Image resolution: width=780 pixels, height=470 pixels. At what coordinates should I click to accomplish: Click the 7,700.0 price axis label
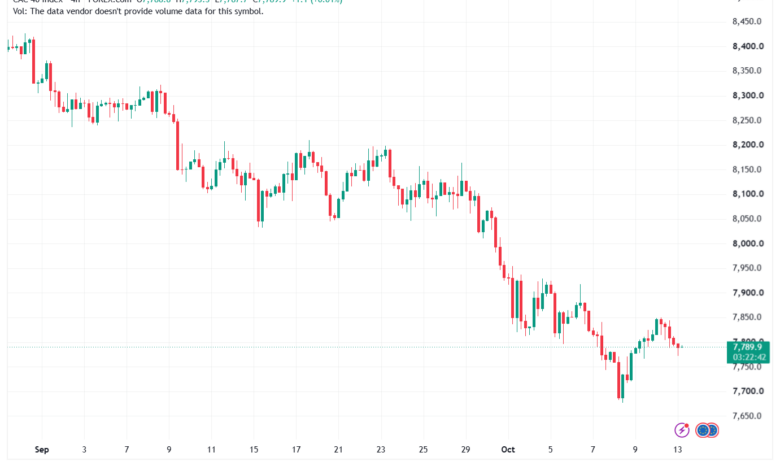coord(748,391)
